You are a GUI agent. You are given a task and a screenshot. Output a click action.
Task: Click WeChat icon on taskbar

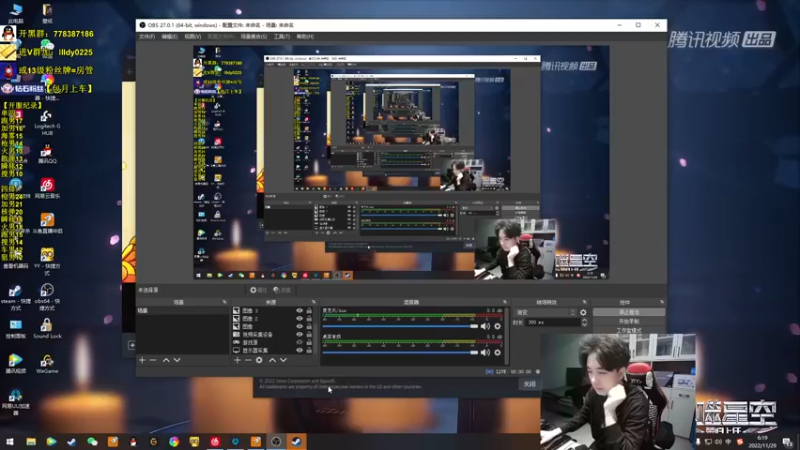(x=92, y=441)
